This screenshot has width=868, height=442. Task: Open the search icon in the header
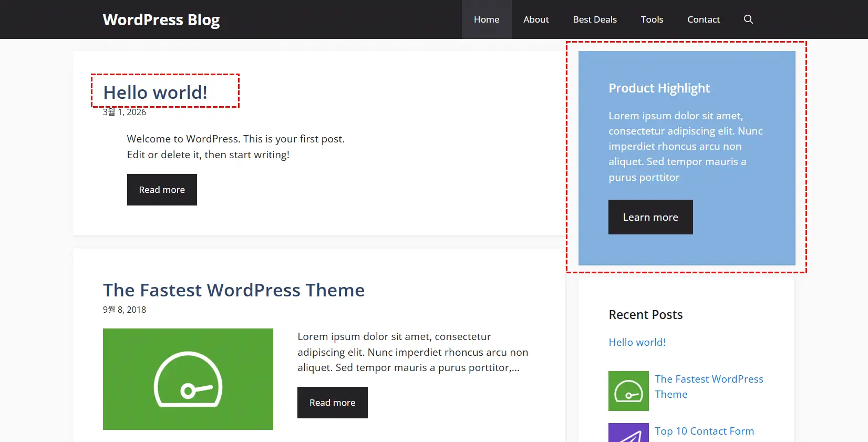[x=748, y=19]
